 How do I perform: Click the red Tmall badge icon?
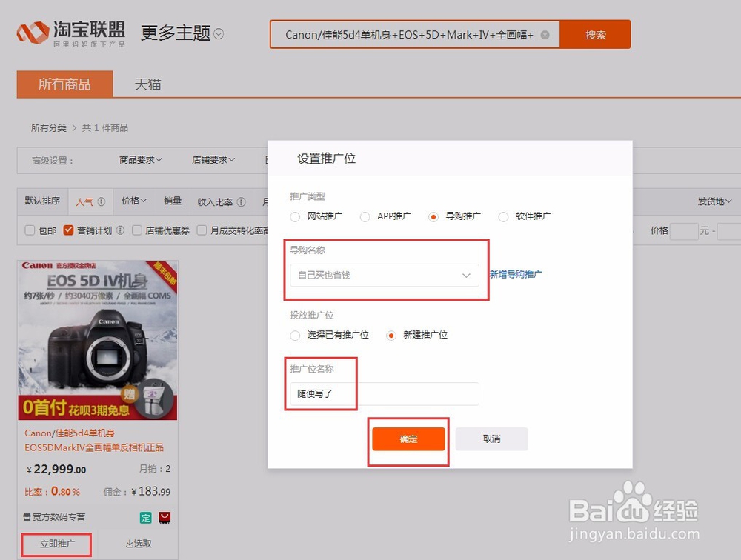(x=165, y=518)
